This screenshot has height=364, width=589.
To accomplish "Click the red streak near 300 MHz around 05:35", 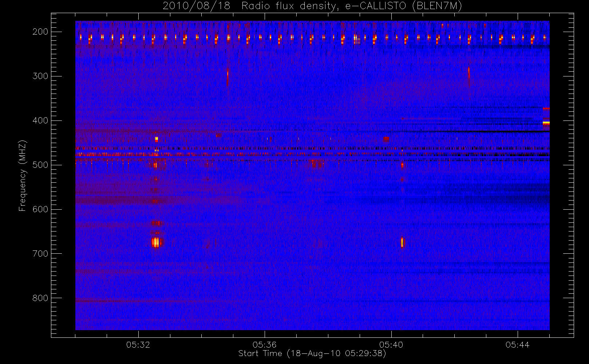I will click(228, 77).
